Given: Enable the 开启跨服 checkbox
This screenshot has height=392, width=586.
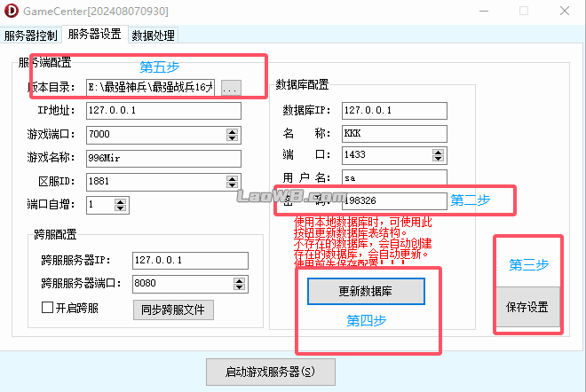Looking at the screenshot, I should [47, 308].
